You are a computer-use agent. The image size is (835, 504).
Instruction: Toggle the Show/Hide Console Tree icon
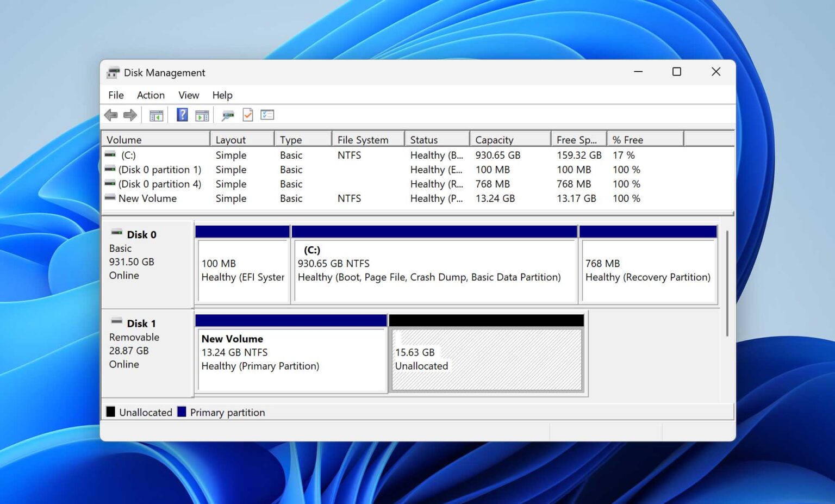[x=156, y=114]
